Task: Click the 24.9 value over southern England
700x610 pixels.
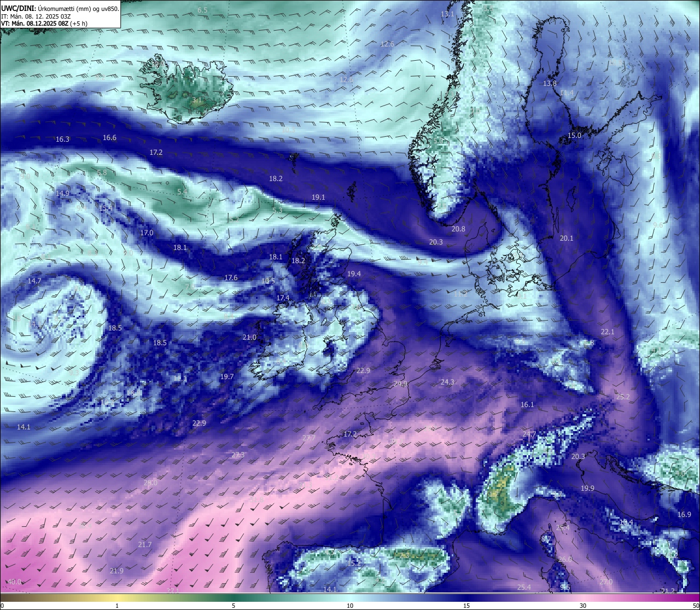Action: click(x=400, y=384)
